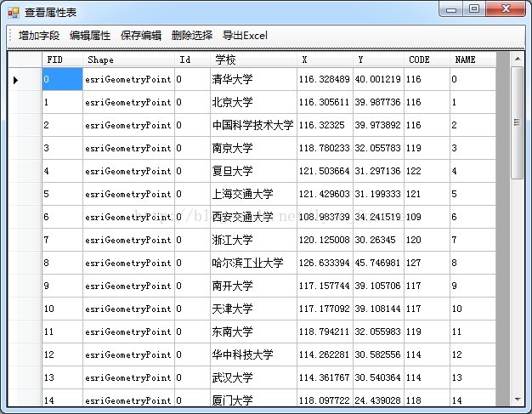The image size is (532, 414).
Task: Select the 哈尔滨工业大学 cell
Action: pos(253,263)
